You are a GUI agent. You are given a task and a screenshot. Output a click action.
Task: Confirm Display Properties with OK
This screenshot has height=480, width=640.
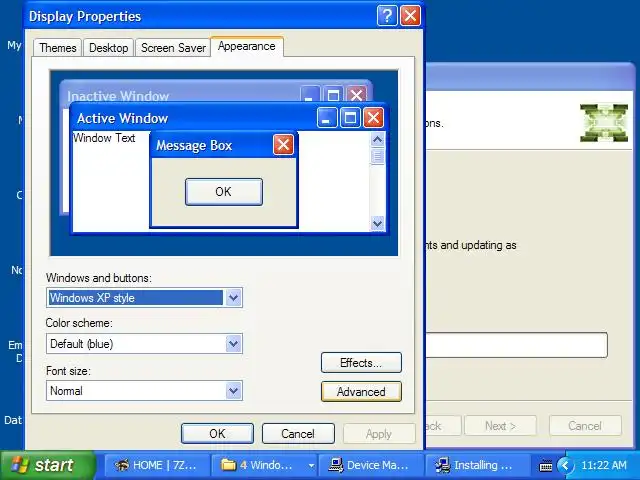[217, 433]
